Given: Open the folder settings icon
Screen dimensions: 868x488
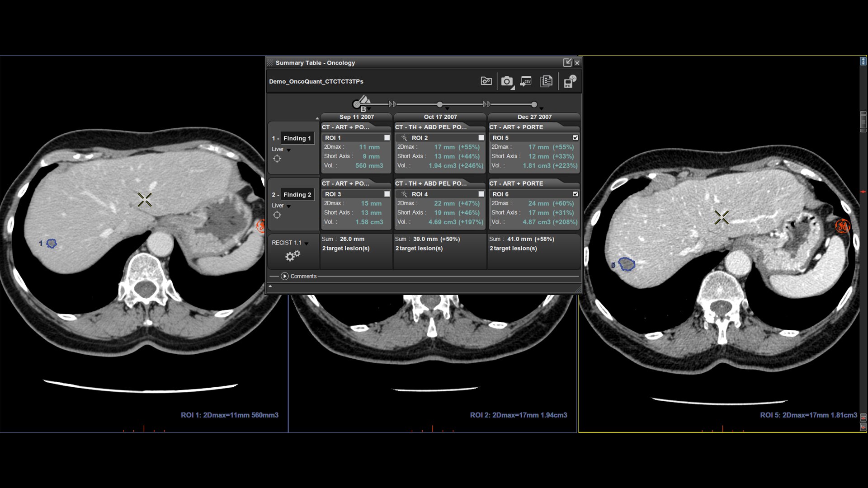Looking at the screenshot, I should click(486, 81).
